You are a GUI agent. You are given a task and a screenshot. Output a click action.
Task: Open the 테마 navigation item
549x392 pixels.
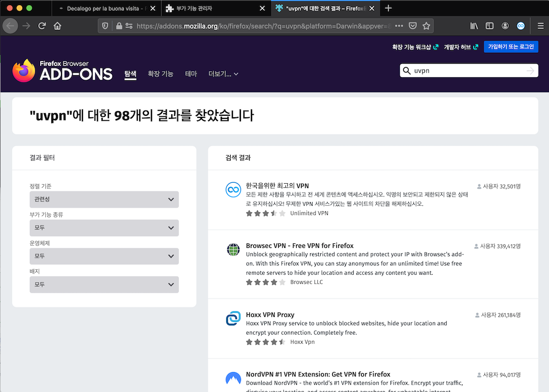tap(191, 74)
